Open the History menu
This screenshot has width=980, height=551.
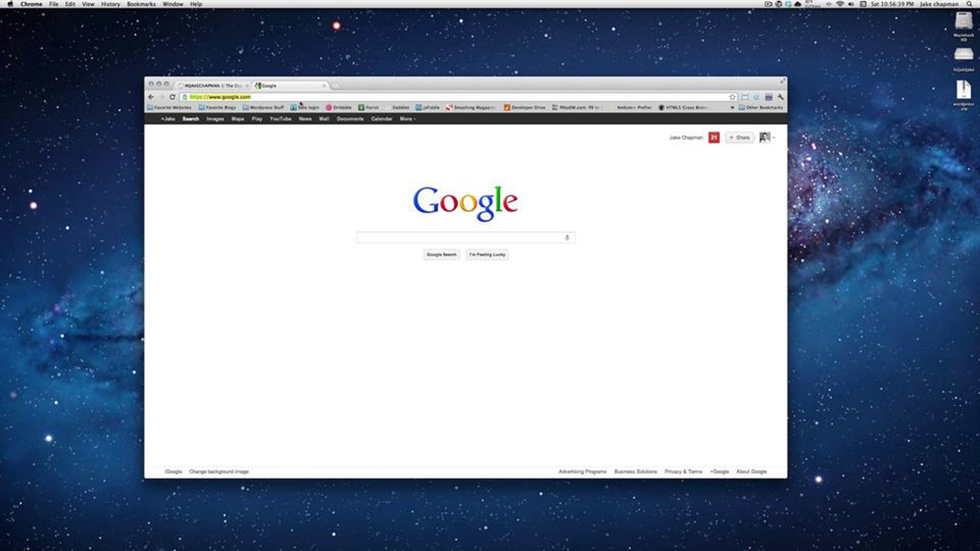click(111, 4)
